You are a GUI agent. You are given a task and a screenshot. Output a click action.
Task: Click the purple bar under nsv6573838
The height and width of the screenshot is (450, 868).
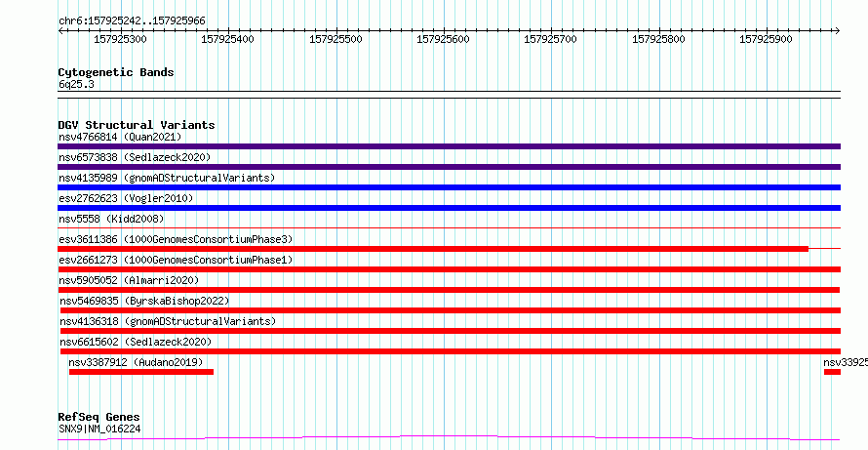click(449, 167)
